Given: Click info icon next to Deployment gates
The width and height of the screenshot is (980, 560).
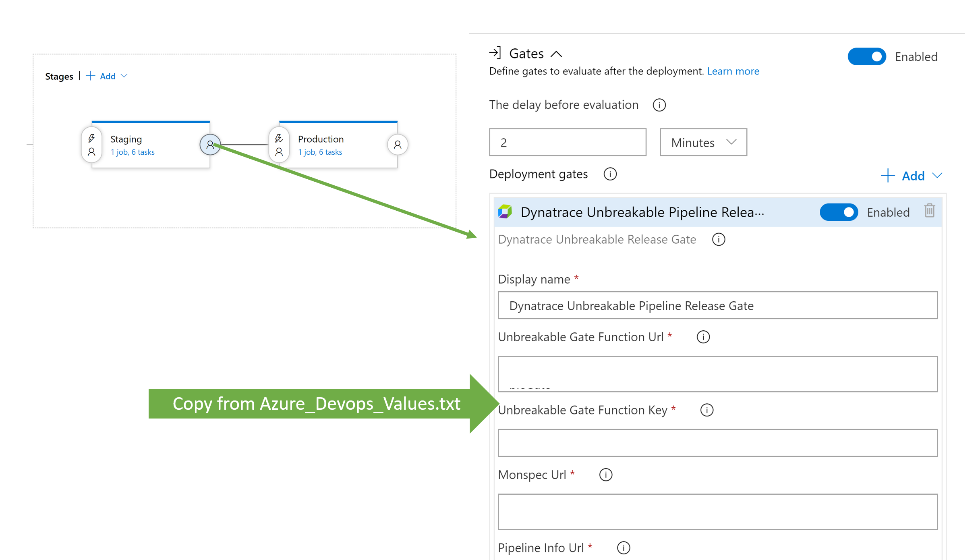Looking at the screenshot, I should coord(610,174).
